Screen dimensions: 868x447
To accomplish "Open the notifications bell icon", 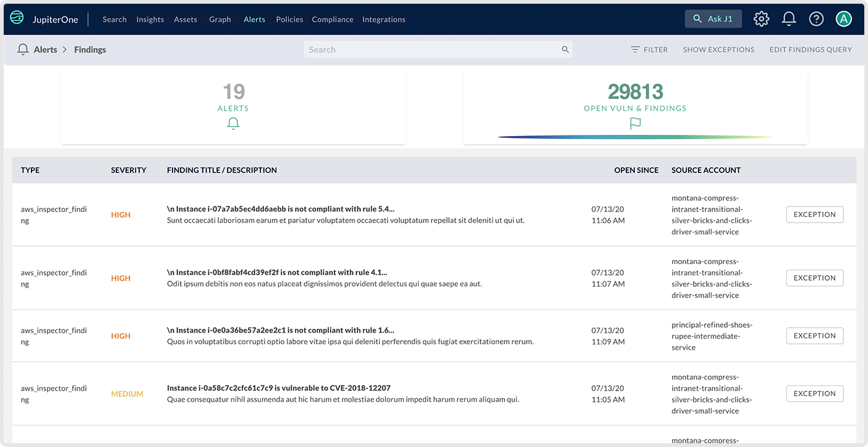I will [x=789, y=19].
